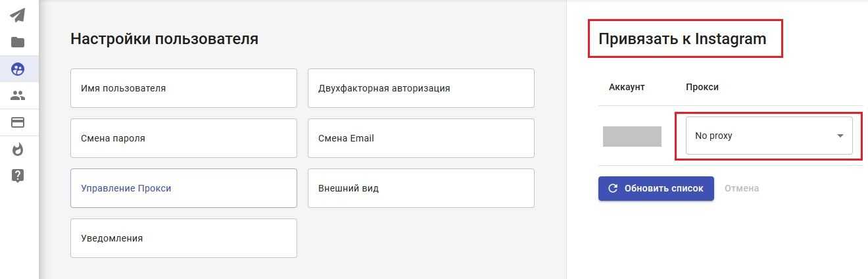
Task: Select the highlighted user settings sidebar icon
Action: coord(18,69)
